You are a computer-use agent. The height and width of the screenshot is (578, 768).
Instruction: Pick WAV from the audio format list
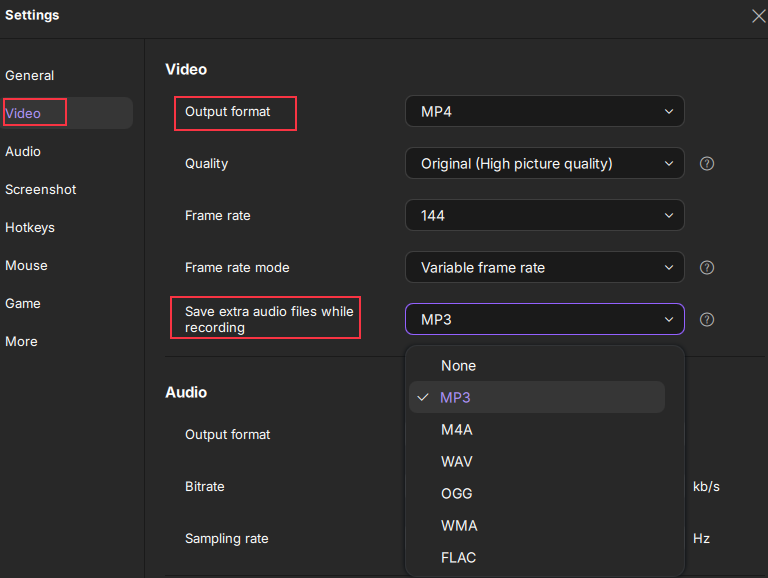pos(457,461)
